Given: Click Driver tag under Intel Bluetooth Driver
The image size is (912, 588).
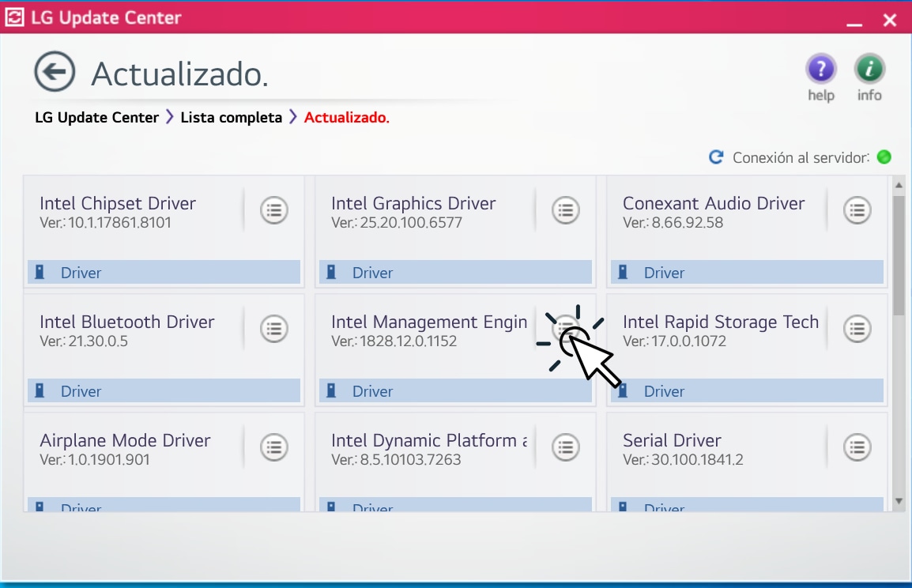Looking at the screenshot, I should (x=164, y=391).
